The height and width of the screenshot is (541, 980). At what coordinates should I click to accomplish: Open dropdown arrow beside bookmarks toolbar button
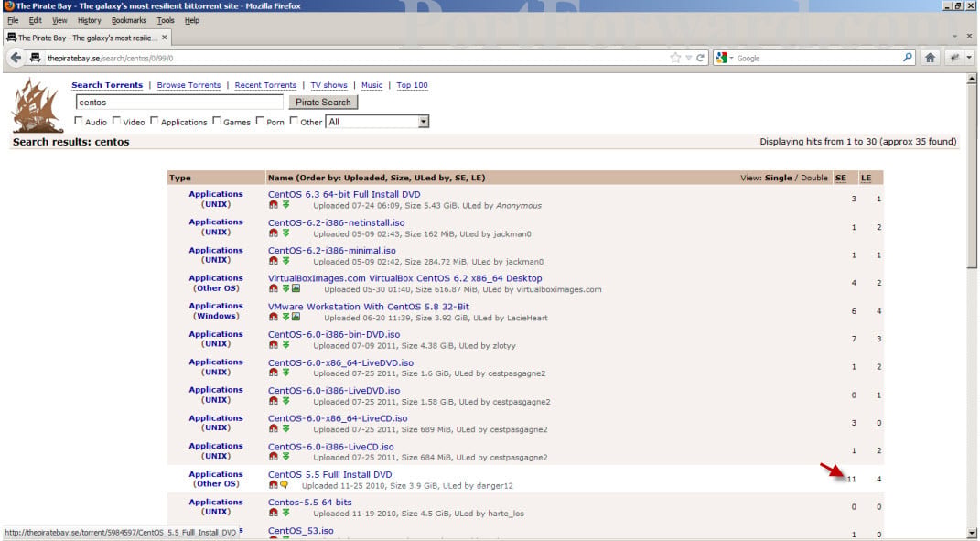(969, 58)
